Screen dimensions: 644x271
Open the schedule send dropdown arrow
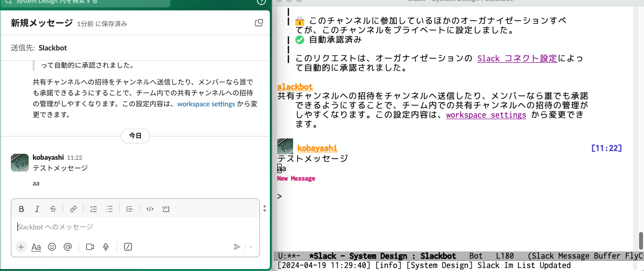pyautogui.click(x=251, y=247)
